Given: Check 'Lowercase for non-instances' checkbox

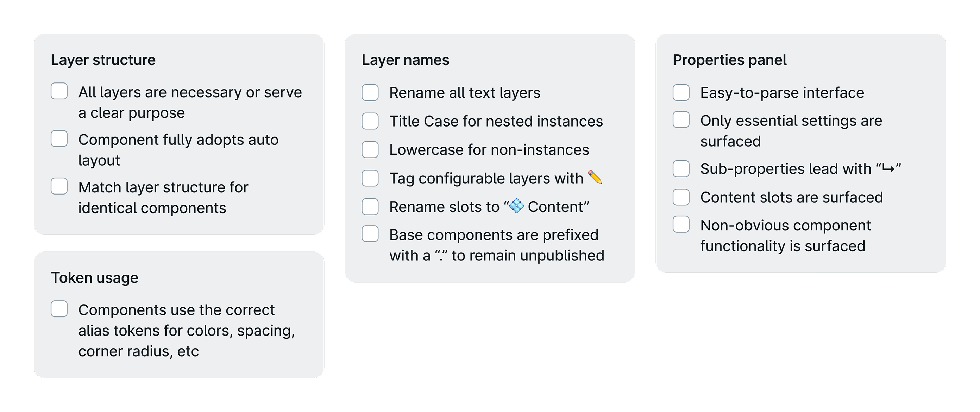Looking at the screenshot, I should 370,150.
